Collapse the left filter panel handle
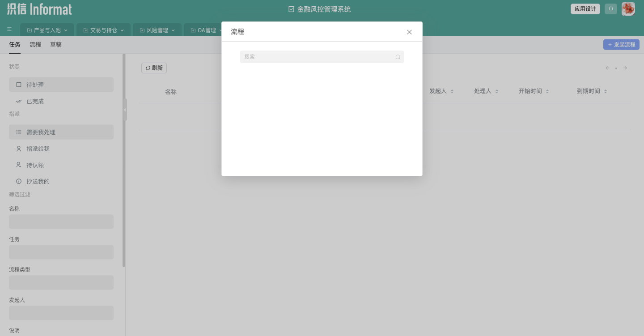The width and height of the screenshot is (644, 336). 125,110
